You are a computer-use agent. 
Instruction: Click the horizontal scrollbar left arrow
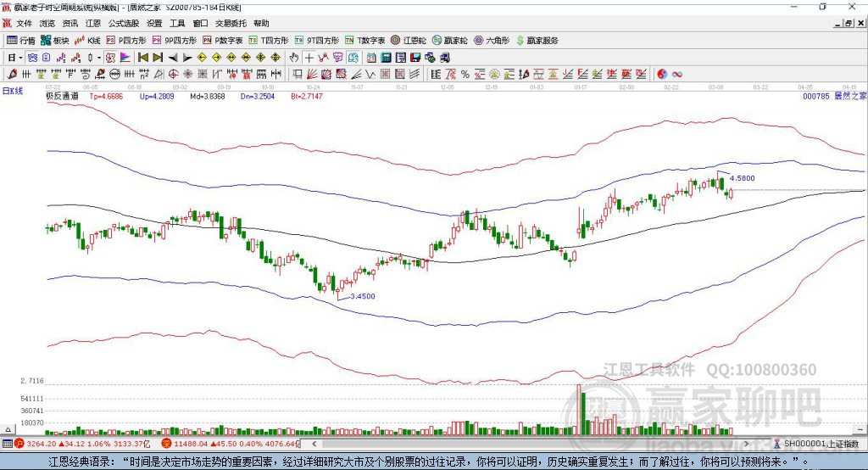[314, 444]
